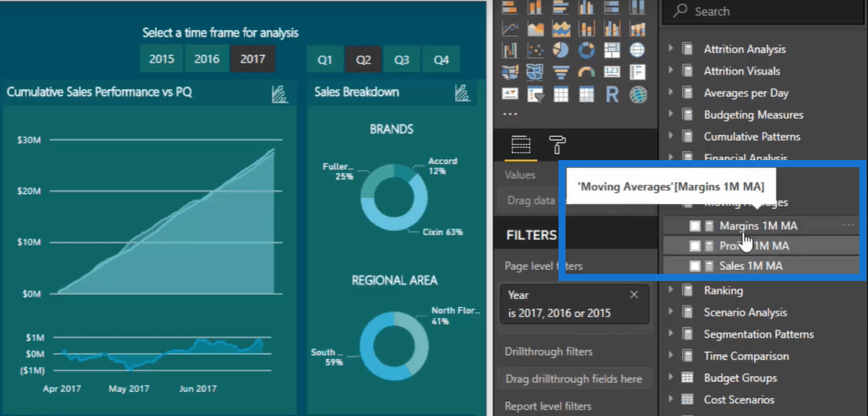Screen dimensions: 868x416
Task: Check the Profits 1M MA measure checkbox
Action: (x=694, y=246)
